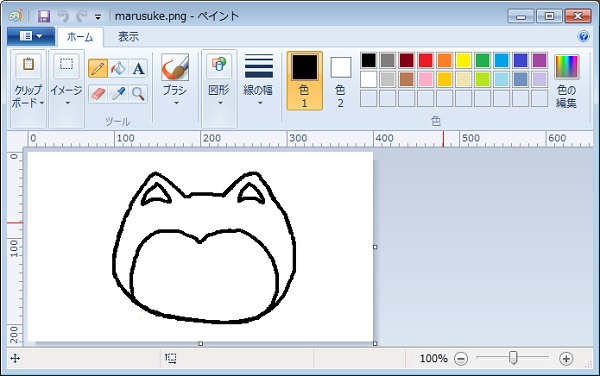This screenshot has width=600, height=376.
Task: Click the selection size icon in status bar
Action: tap(171, 358)
